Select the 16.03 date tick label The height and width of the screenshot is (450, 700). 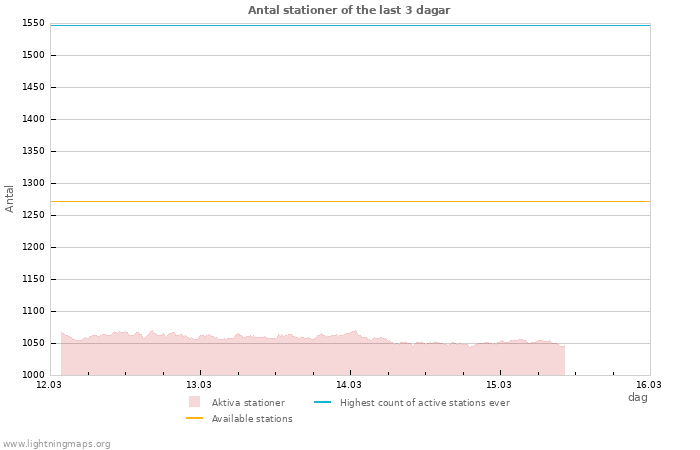[649, 384]
